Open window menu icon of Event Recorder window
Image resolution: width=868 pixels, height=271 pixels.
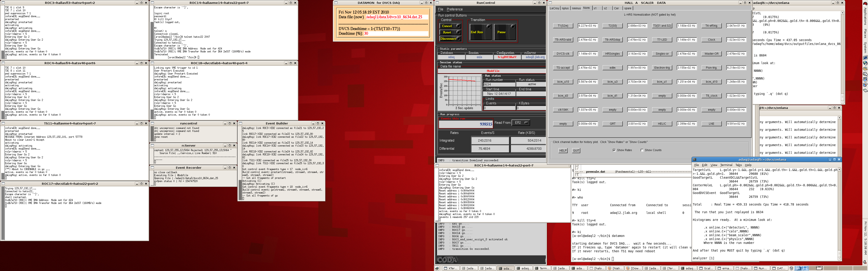point(152,168)
